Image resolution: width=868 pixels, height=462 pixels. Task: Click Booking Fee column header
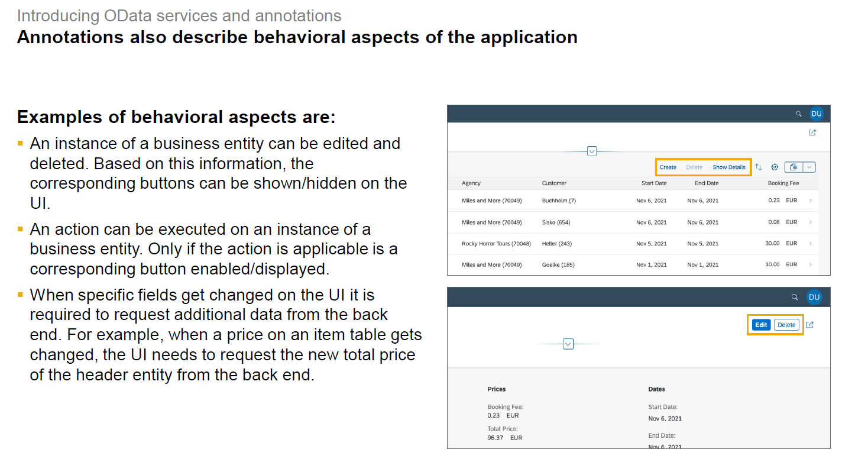(783, 183)
